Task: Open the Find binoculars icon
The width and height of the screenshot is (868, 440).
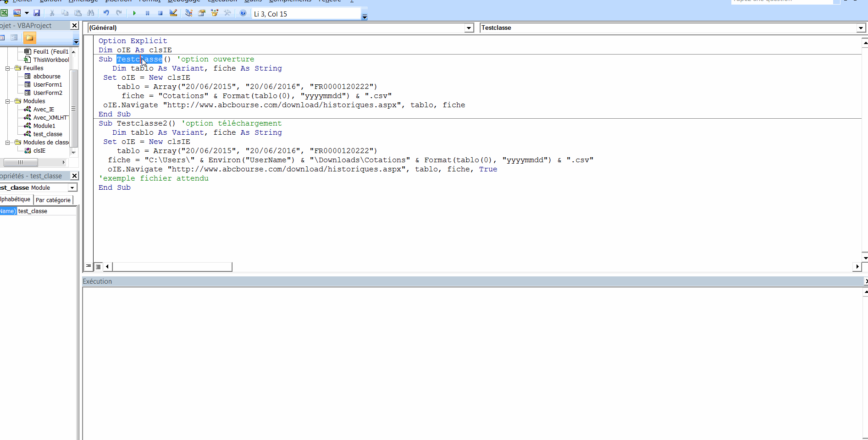Action: (91, 13)
